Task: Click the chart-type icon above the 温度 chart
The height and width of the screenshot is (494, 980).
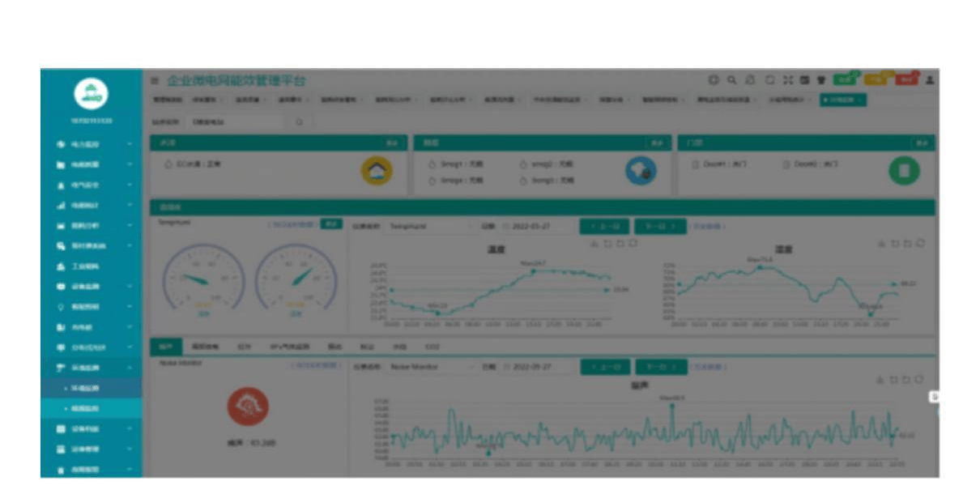Action: point(594,243)
